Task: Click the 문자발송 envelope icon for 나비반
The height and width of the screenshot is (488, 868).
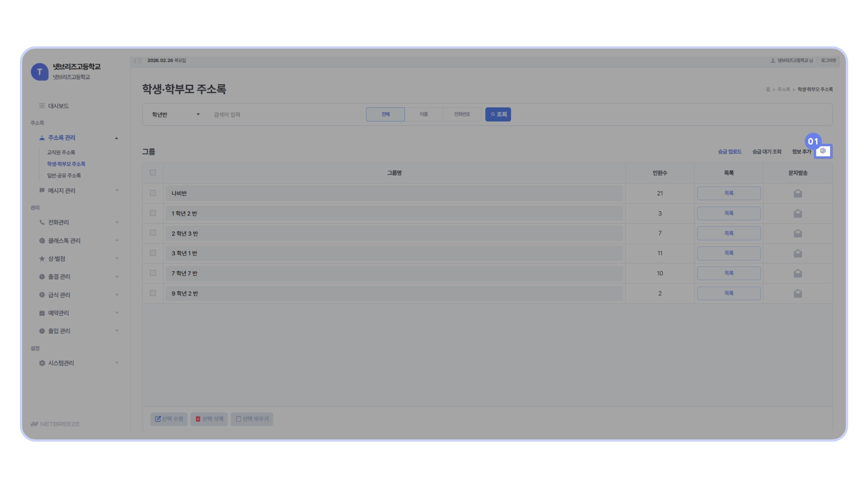Action: [798, 194]
